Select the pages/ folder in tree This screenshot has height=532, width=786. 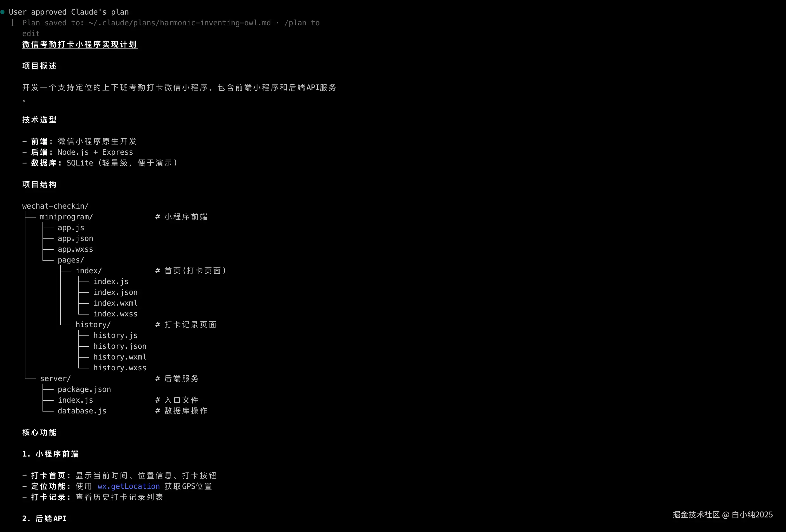click(71, 260)
